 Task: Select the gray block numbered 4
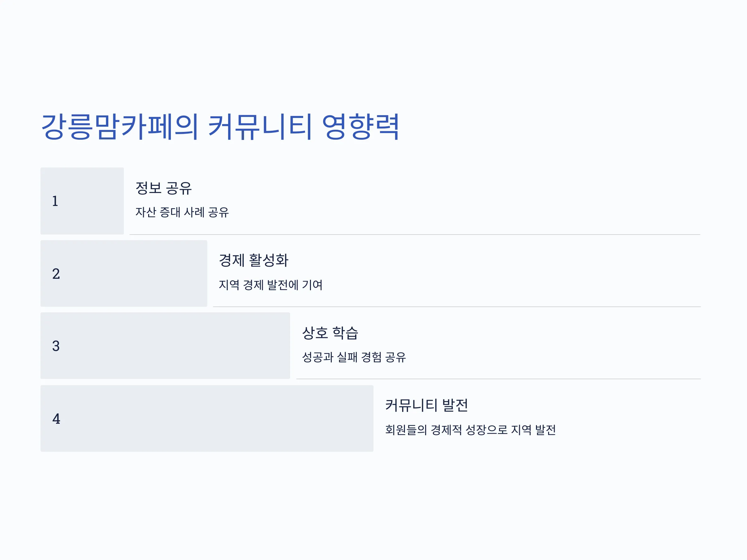tap(207, 418)
